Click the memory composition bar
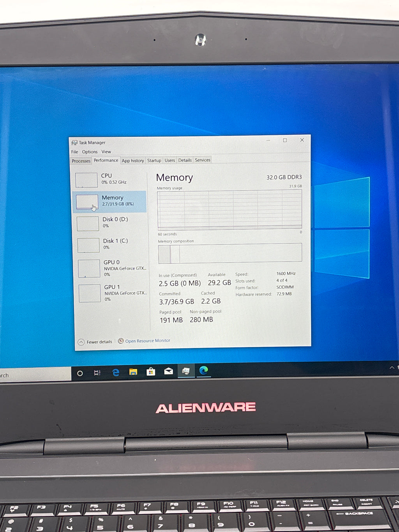This screenshot has height=532, width=399. pos(230,253)
